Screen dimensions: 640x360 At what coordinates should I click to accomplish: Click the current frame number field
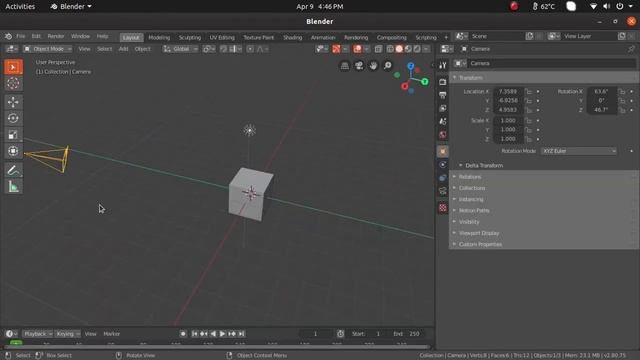316,334
